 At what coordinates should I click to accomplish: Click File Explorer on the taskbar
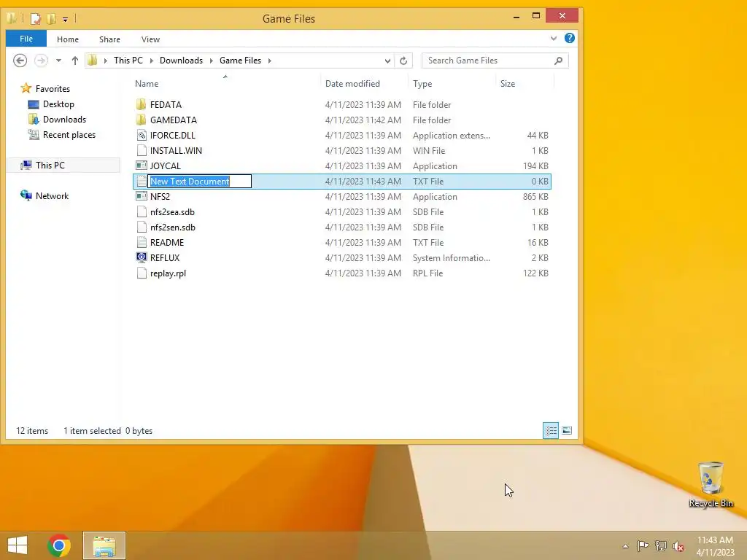tap(104, 545)
